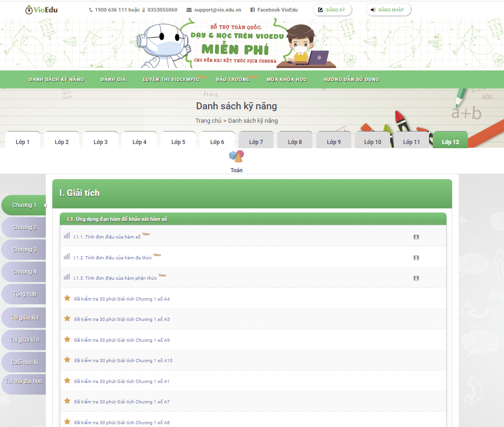Select Chương 2 in the sidebar
Screen dimensions: 504x427
25,227
